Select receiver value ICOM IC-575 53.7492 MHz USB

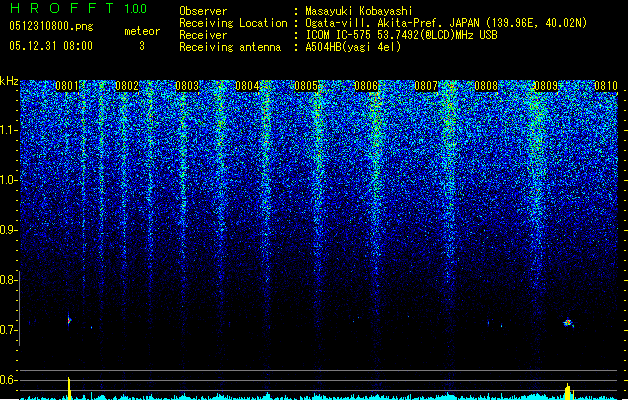coord(402,35)
